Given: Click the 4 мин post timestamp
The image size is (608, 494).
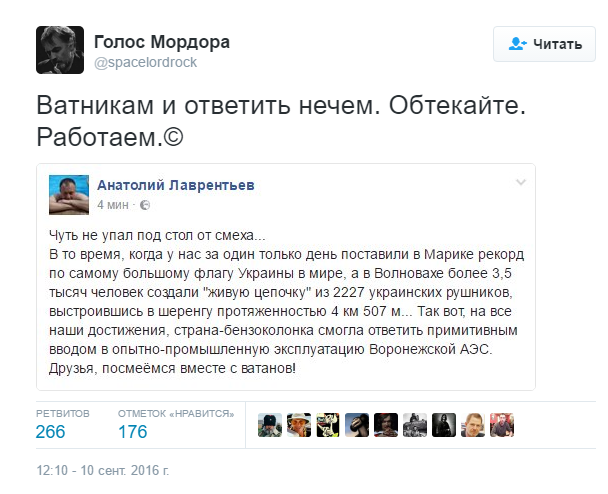Looking at the screenshot, I should [x=114, y=205].
